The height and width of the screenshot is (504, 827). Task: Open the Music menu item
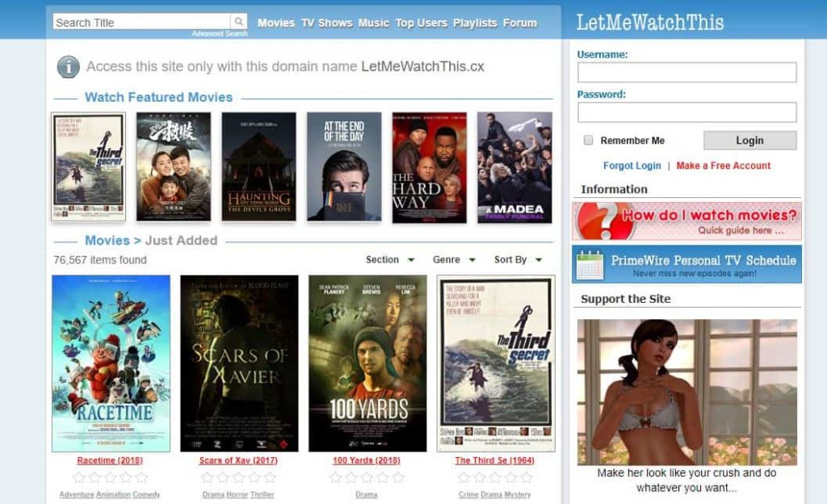coord(373,23)
